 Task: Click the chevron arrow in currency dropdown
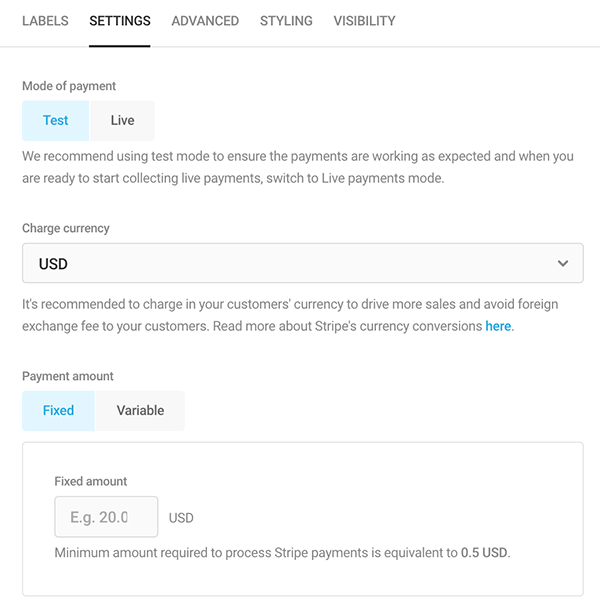coord(564,264)
